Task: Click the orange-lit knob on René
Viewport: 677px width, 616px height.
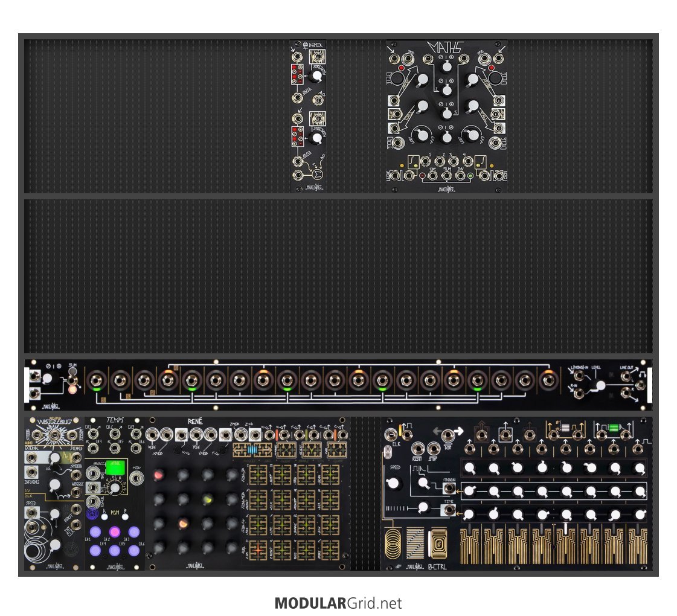Action: coord(183,524)
